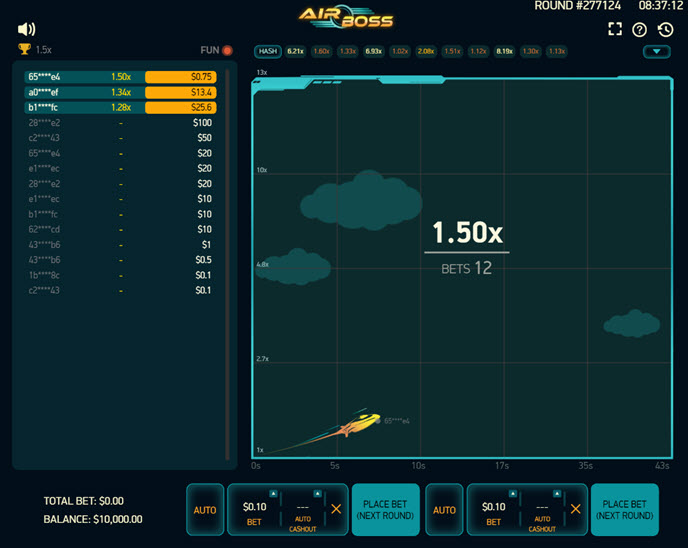This screenshot has height=548, width=688.
Task: Mute the game sound speaker icon
Action: tap(27, 29)
